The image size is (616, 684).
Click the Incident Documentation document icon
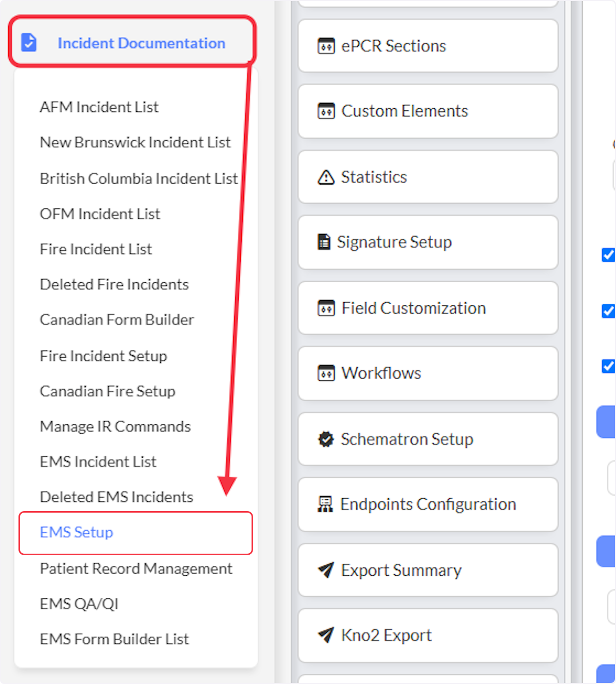[x=29, y=43]
